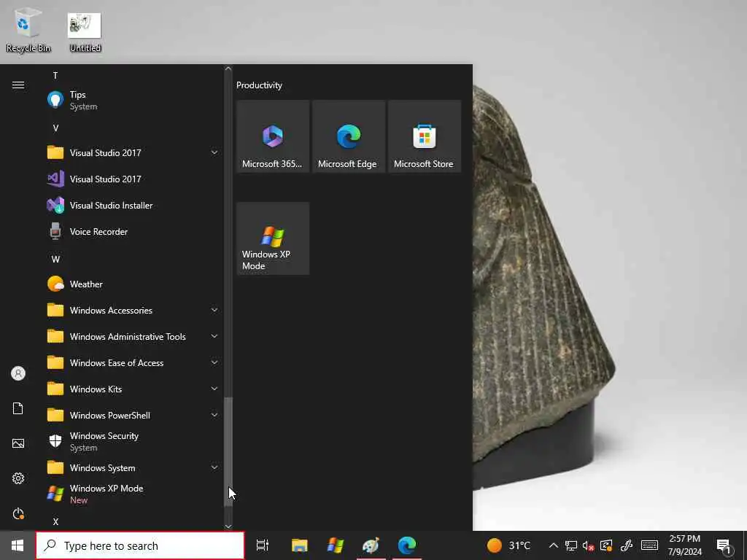The height and width of the screenshot is (560, 747).
Task: Open the Microsoft Edge tile
Action: (x=349, y=136)
